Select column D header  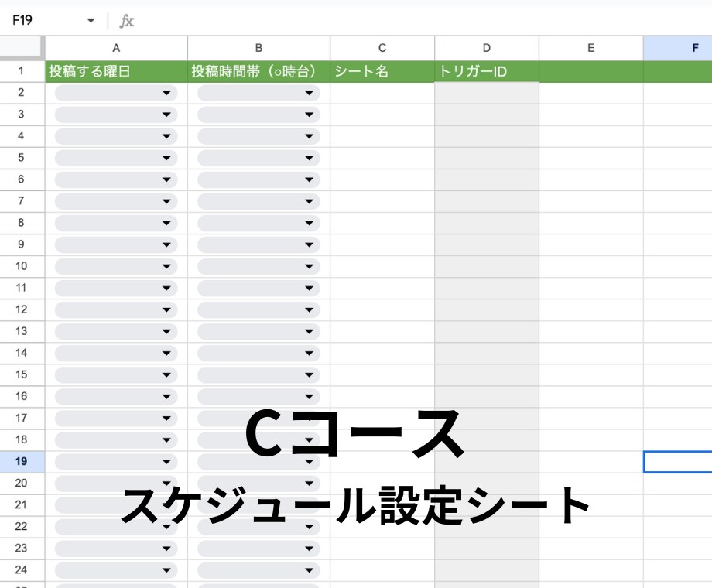(x=487, y=48)
